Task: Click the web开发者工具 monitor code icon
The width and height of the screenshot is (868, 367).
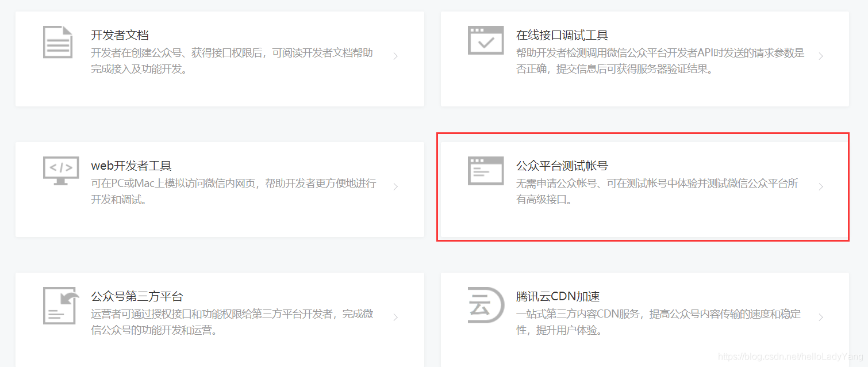Action: (x=61, y=171)
